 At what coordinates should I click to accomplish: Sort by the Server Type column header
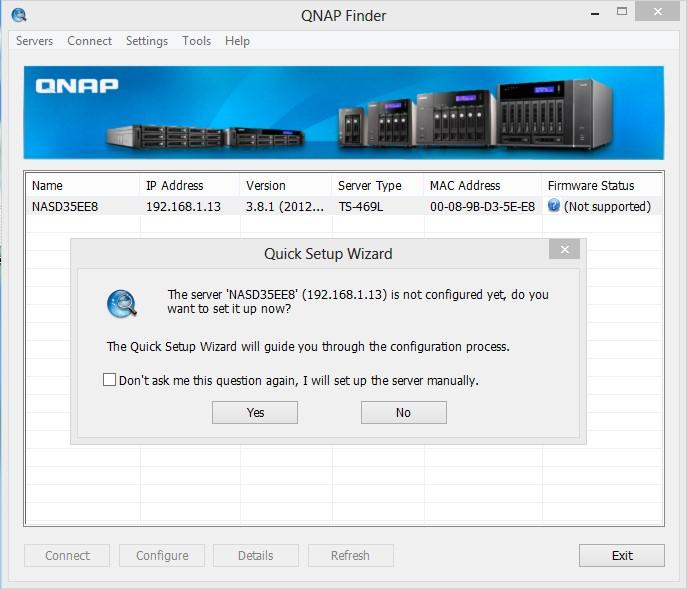[x=378, y=185]
